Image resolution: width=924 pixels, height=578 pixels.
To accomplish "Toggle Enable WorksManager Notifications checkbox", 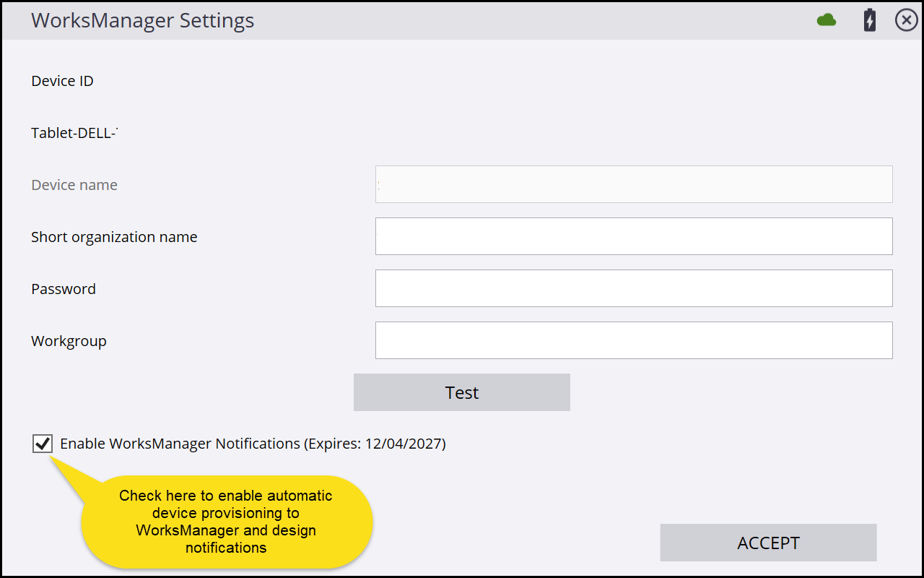I will (43, 444).
